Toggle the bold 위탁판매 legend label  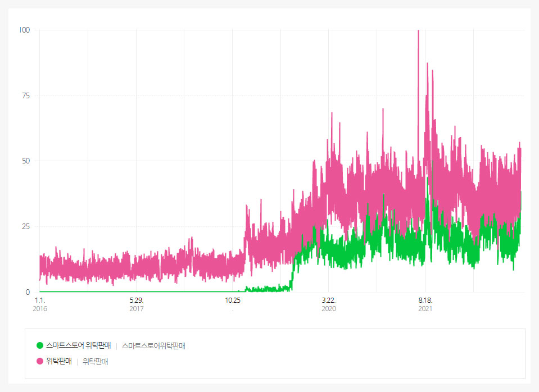point(59,361)
